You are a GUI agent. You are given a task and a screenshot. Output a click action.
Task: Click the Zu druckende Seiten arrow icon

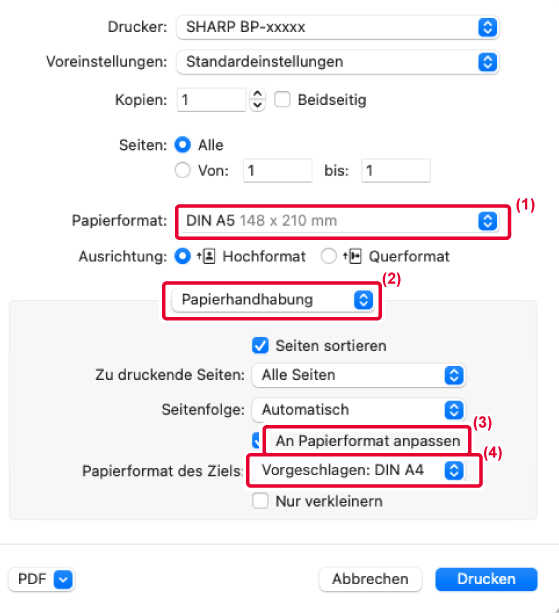click(454, 375)
